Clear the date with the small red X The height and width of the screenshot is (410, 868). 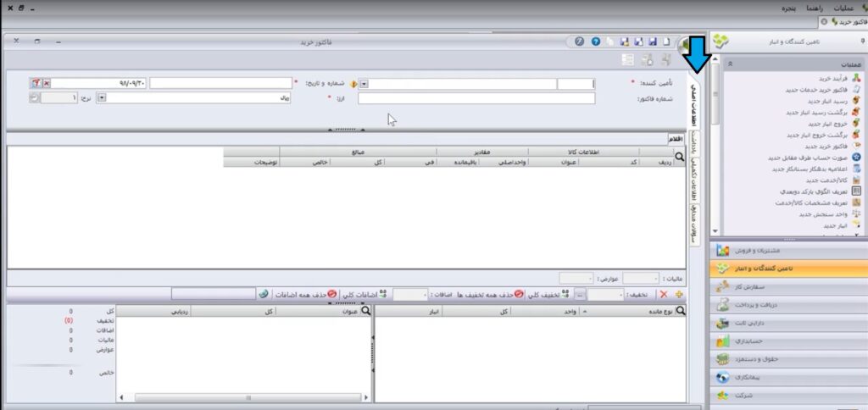point(47,83)
